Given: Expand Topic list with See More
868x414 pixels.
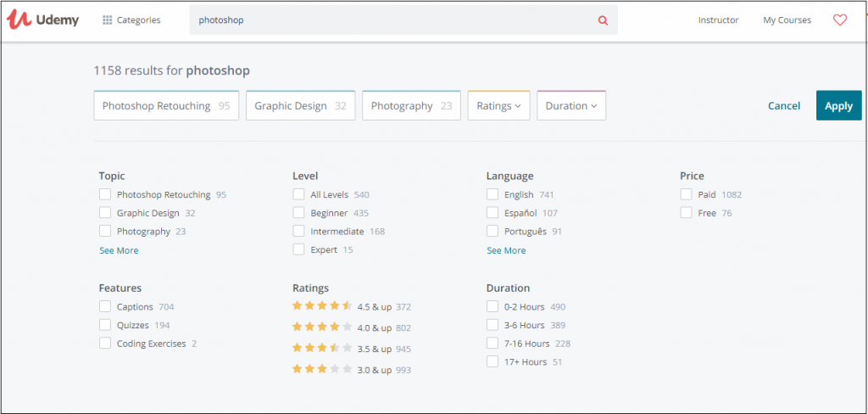Looking at the screenshot, I should point(119,250).
